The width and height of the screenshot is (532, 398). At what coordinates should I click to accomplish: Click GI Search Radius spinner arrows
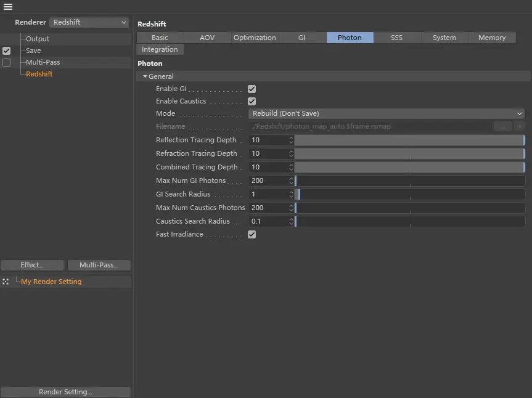[x=290, y=194]
